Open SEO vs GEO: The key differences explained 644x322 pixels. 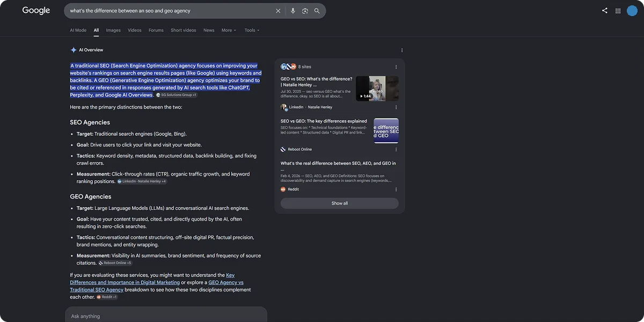pos(324,121)
